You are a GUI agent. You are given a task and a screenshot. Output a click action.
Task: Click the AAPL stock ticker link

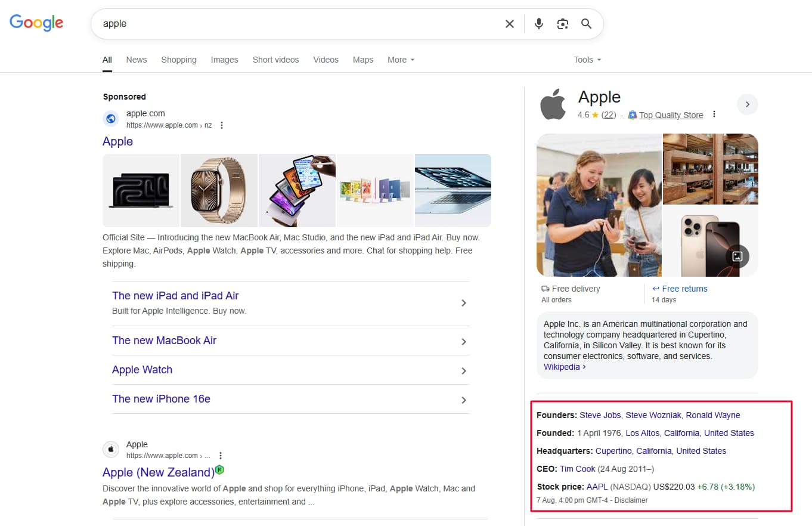[597, 487]
